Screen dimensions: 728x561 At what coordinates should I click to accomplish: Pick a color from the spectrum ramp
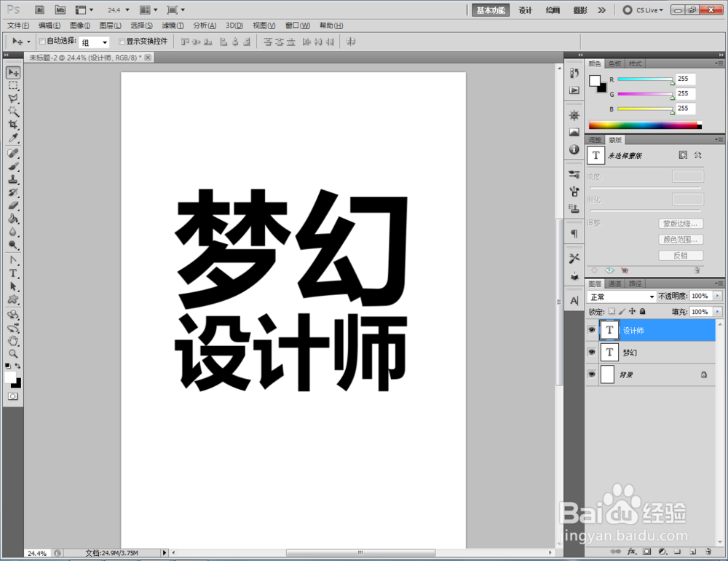tap(645, 125)
